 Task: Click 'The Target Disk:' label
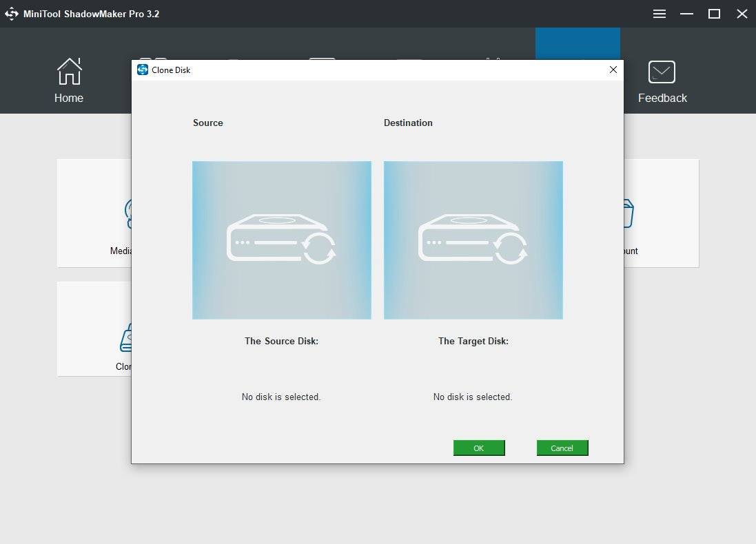(473, 341)
